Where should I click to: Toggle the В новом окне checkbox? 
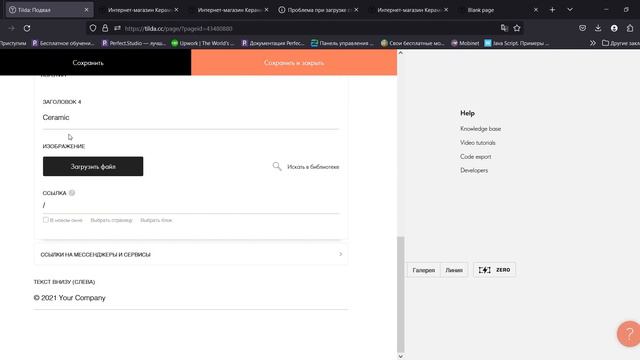pos(46,220)
